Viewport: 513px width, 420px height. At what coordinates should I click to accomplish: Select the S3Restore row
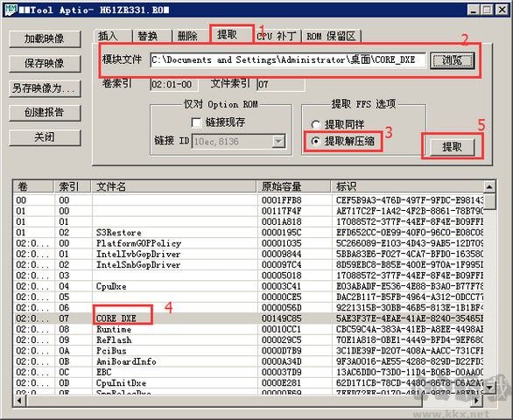pyautogui.click(x=249, y=233)
